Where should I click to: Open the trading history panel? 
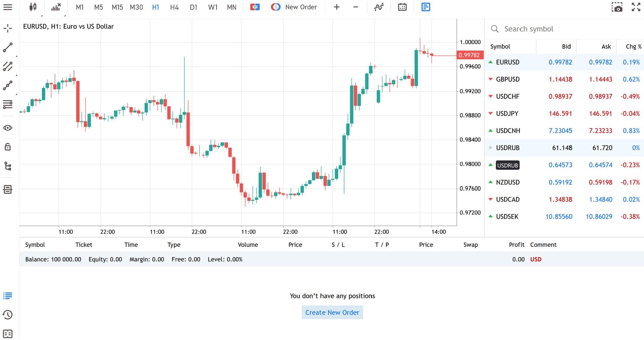click(x=7, y=315)
